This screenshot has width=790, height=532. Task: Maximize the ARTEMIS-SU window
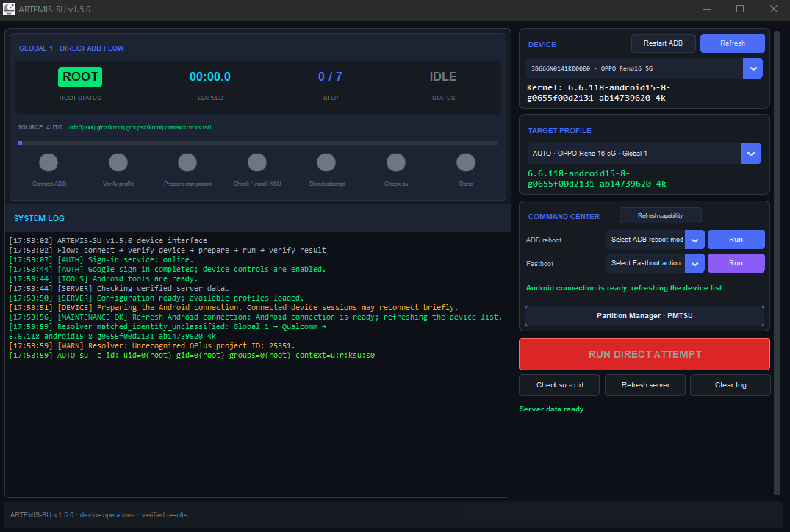coord(740,9)
